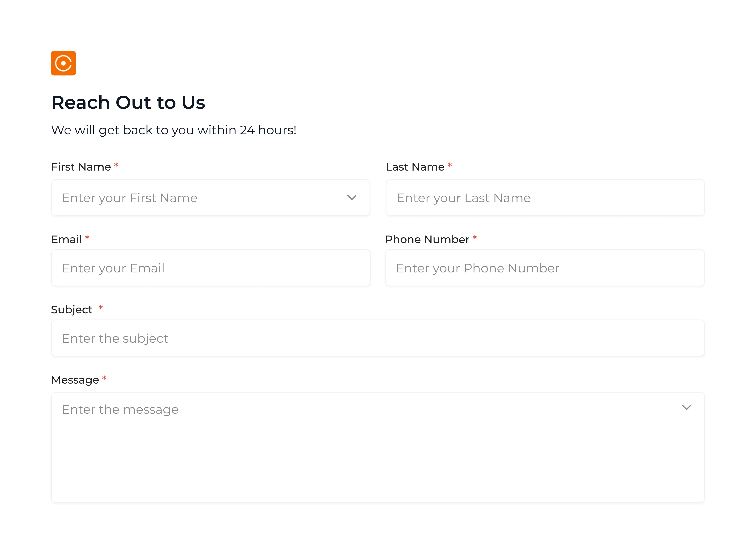Select the Enter your Email field
Screen dimensions: 756x541
pyautogui.click(x=211, y=268)
